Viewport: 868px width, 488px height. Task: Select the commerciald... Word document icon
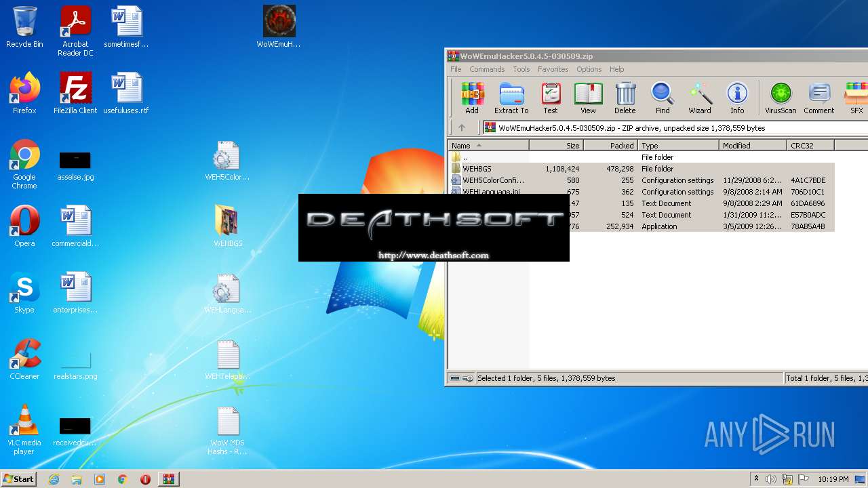(75, 226)
